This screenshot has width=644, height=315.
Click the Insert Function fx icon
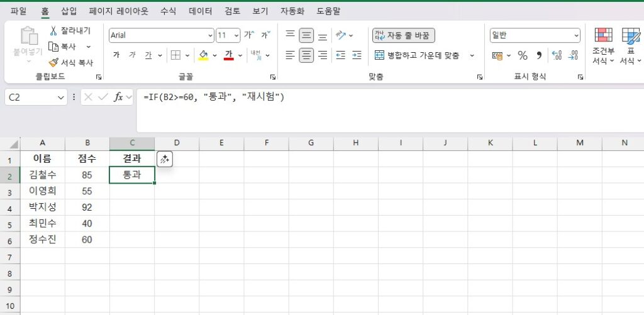click(x=118, y=97)
